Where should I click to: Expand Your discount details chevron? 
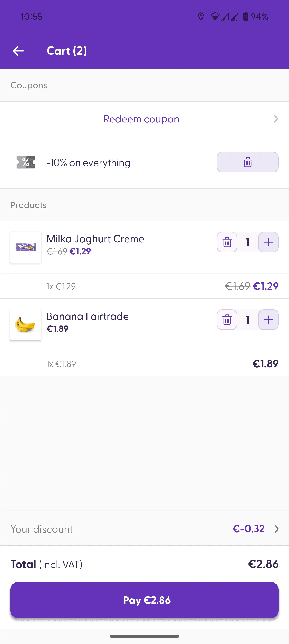point(277,529)
